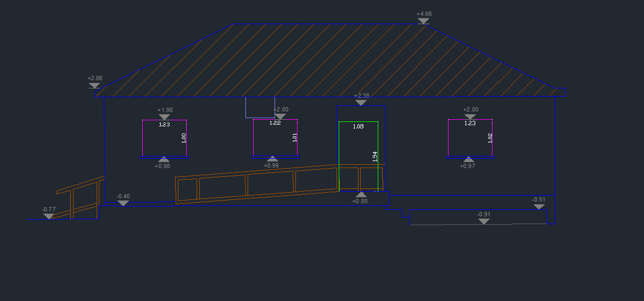
Task: Click the +2.38 elevation text above door
Action: pos(361,96)
